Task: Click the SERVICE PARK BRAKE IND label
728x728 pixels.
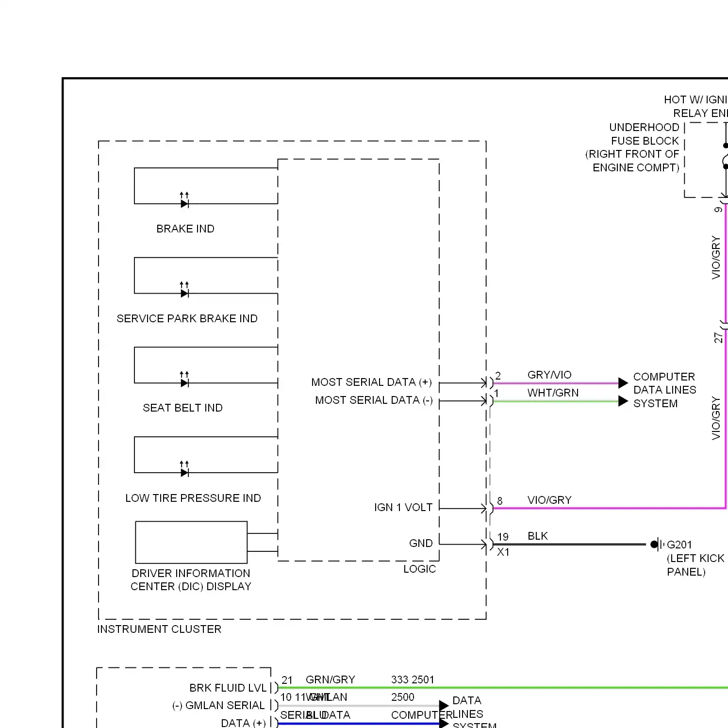Action: click(x=187, y=318)
